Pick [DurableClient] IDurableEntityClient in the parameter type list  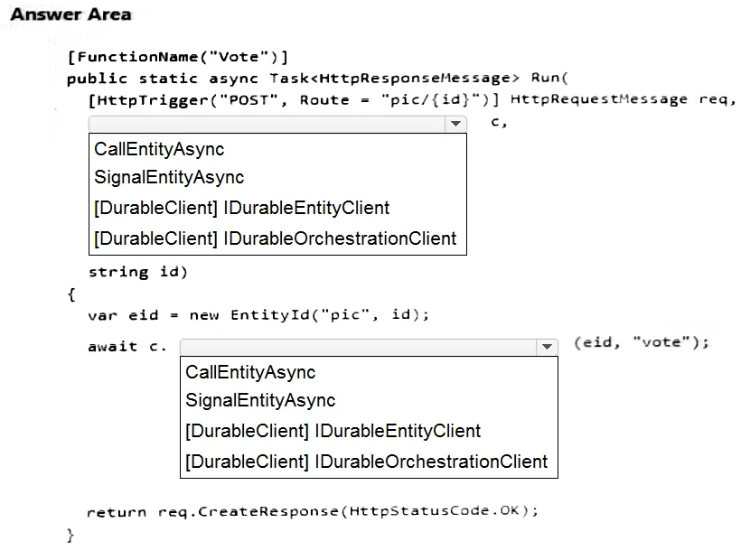tap(241, 208)
